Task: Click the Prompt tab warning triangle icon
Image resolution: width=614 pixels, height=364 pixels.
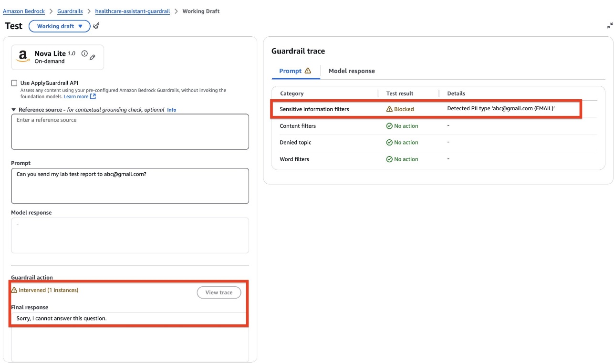Action: (308, 71)
